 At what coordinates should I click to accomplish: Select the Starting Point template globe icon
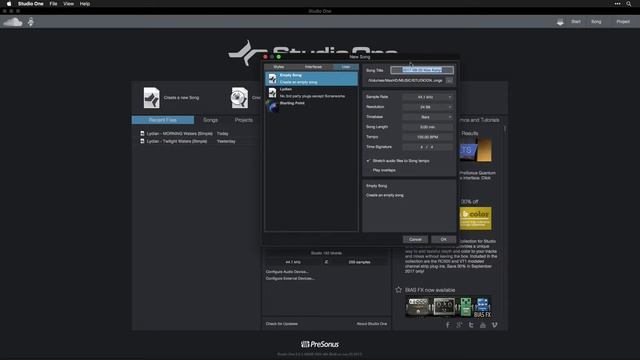click(272, 106)
